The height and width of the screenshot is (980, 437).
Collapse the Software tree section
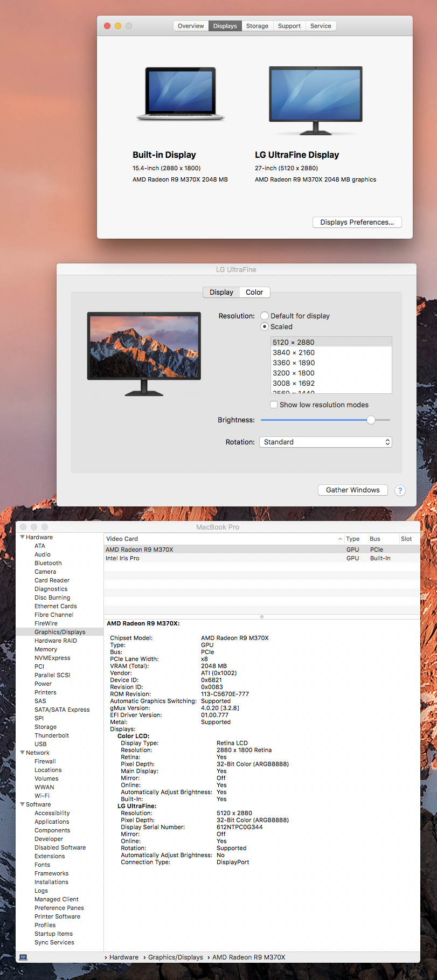click(22, 804)
